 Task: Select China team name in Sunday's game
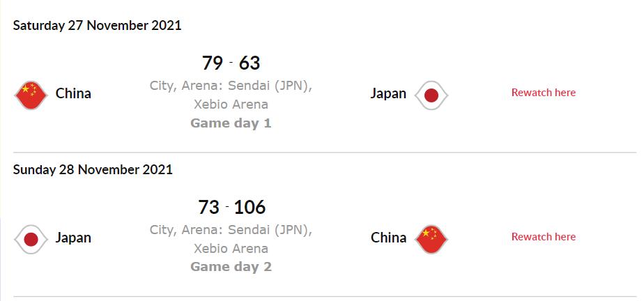point(388,238)
